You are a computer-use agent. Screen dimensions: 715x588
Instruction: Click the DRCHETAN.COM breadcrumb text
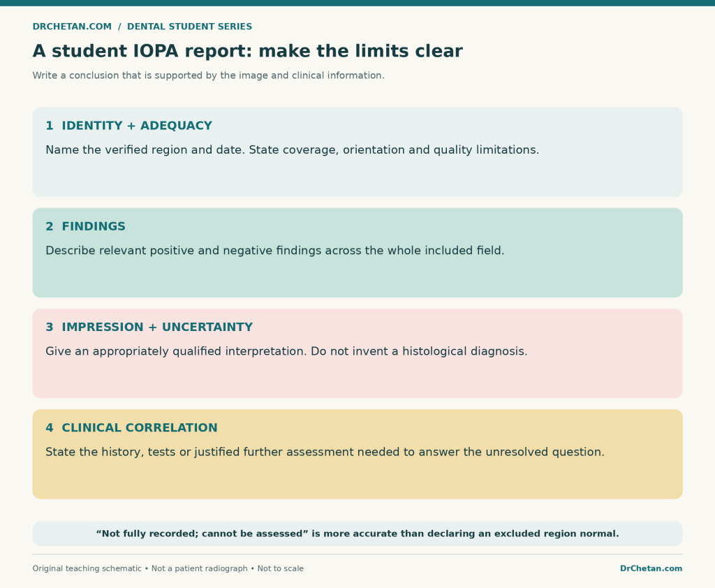[x=72, y=27]
